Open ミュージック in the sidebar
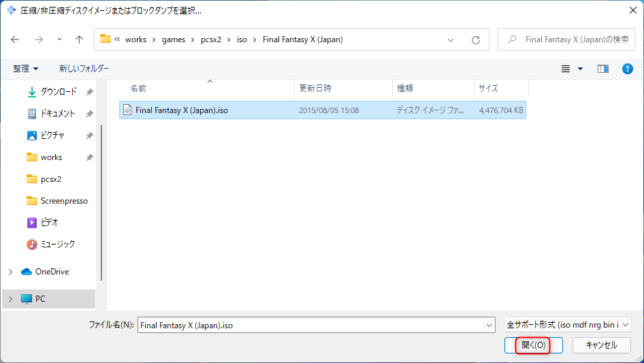This screenshot has height=363, width=644. 57,244
